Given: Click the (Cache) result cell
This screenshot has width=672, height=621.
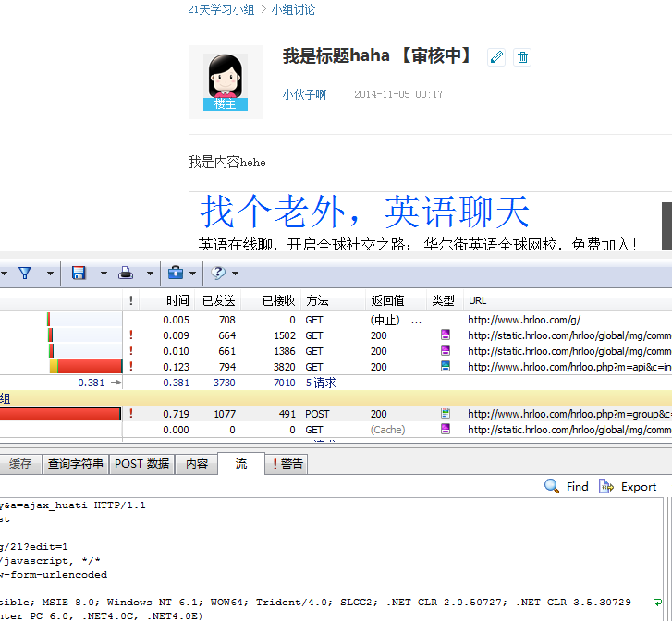Looking at the screenshot, I should (x=387, y=430).
